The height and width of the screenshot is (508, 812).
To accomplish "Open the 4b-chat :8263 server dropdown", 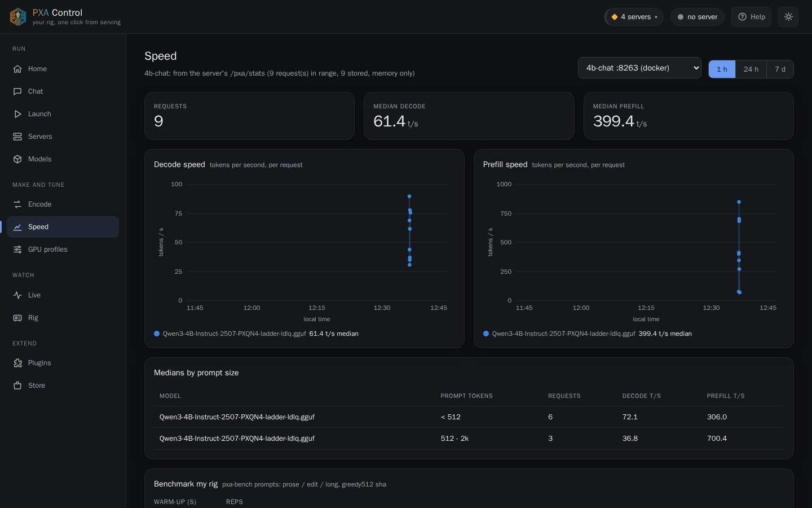I will tap(639, 68).
